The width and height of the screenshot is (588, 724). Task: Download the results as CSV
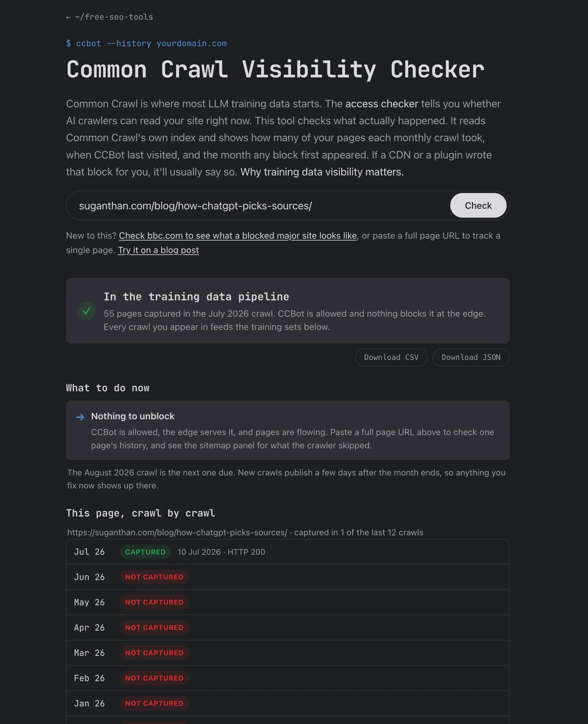pos(391,357)
